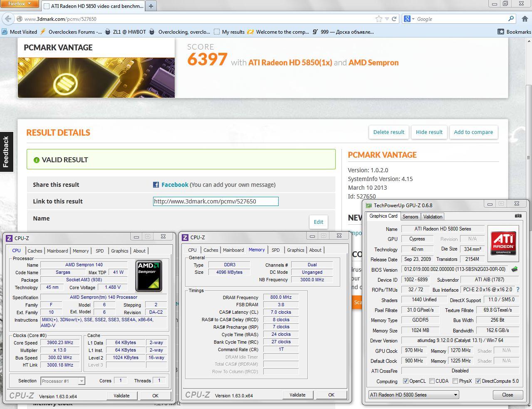The height and width of the screenshot is (409, 532).
Task: Open the Mainboard tab in left CPU-Z window
Action: (57, 251)
